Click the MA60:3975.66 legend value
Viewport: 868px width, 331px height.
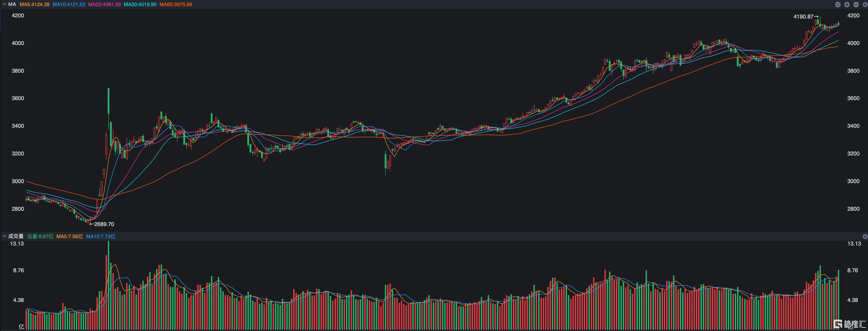pyautogui.click(x=176, y=4)
